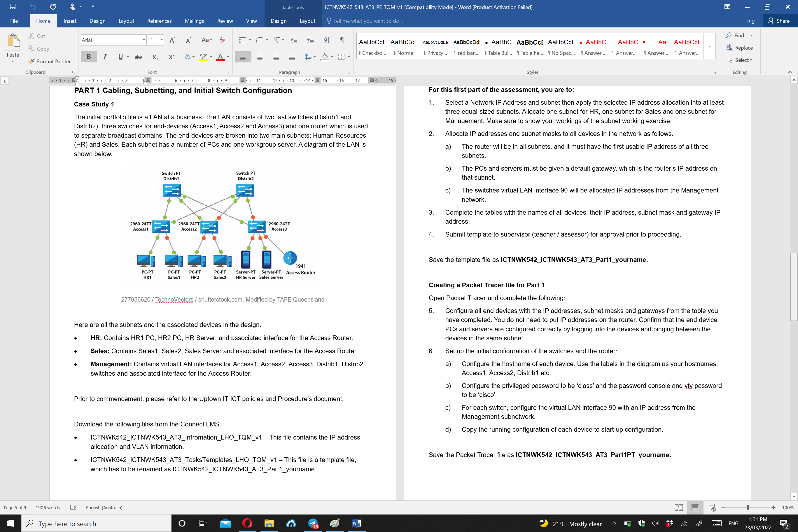Open Touch/Mouse mode icon
Screen dimensions: 798x532
click(x=72, y=7)
